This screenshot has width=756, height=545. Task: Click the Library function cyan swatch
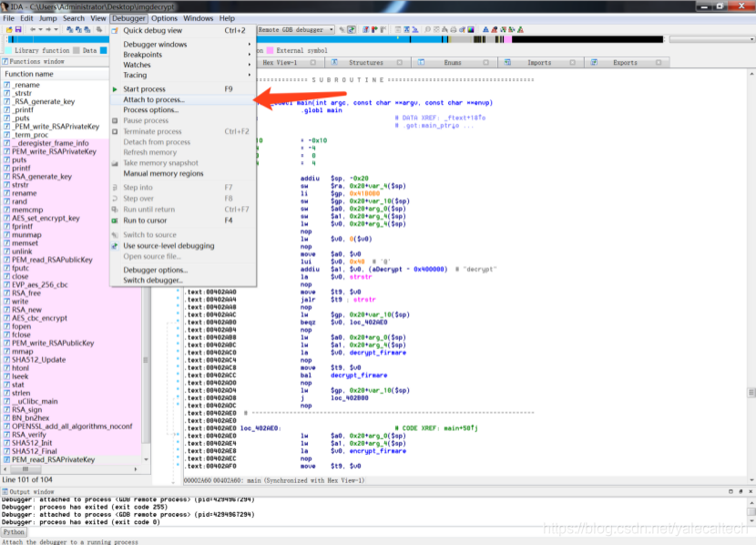coord(9,51)
